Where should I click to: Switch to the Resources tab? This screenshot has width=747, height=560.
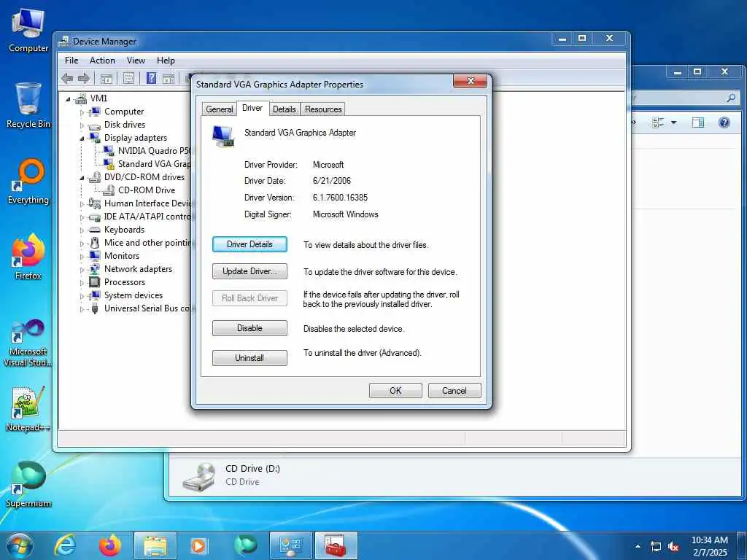[323, 109]
